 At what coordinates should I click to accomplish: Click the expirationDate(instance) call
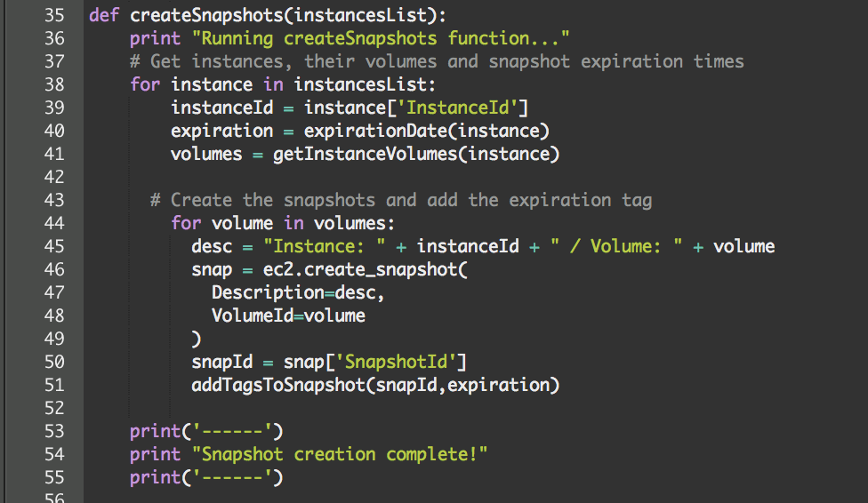point(427,131)
